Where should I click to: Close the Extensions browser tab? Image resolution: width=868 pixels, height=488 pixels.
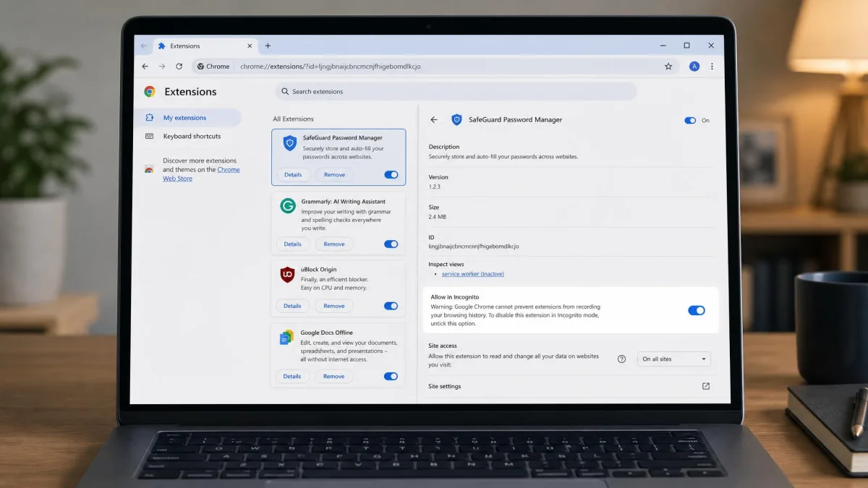click(x=249, y=46)
